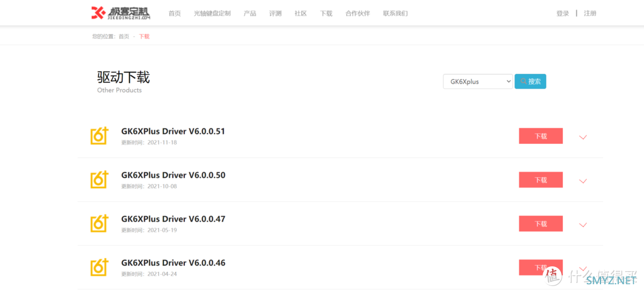Download GK6XPlus Driver V6.0.0.46
The height and width of the screenshot is (292, 644).
click(541, 268)
